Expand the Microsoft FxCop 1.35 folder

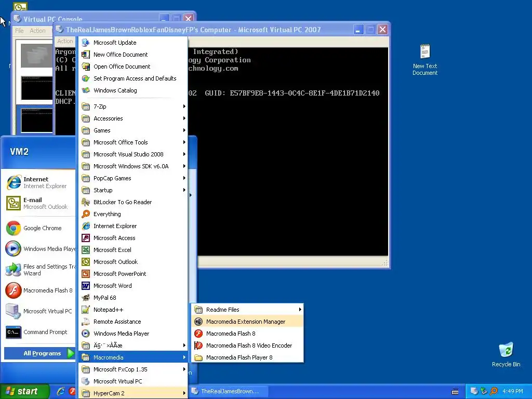click(133, 369)
